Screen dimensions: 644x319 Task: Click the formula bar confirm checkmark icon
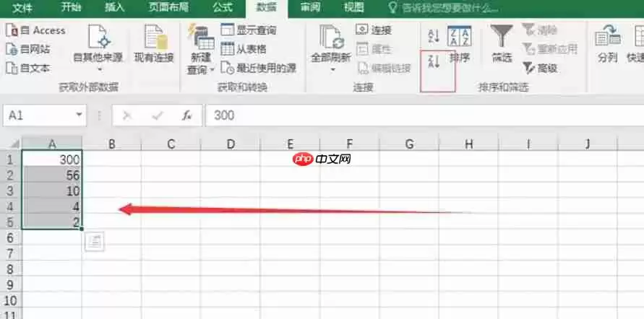click(158, 116)
